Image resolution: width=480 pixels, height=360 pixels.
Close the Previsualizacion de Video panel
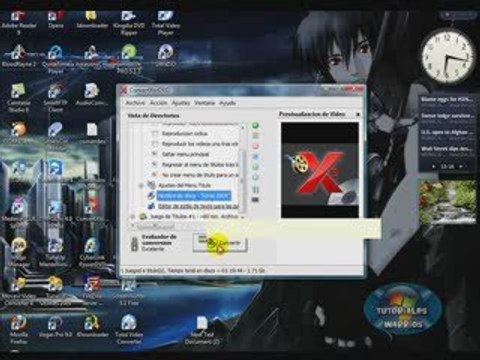click(x=358, y=114)
